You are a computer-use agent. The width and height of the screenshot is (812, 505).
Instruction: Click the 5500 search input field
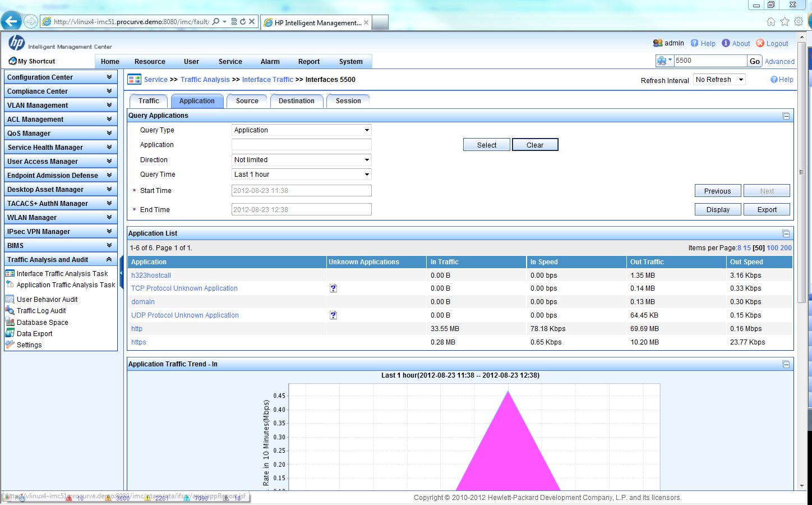[x=710, y=61]
